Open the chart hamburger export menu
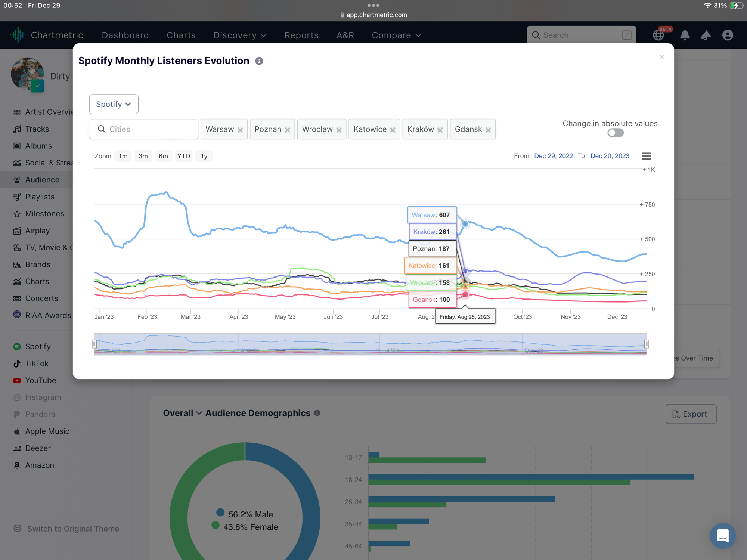 tap(646, 156)
